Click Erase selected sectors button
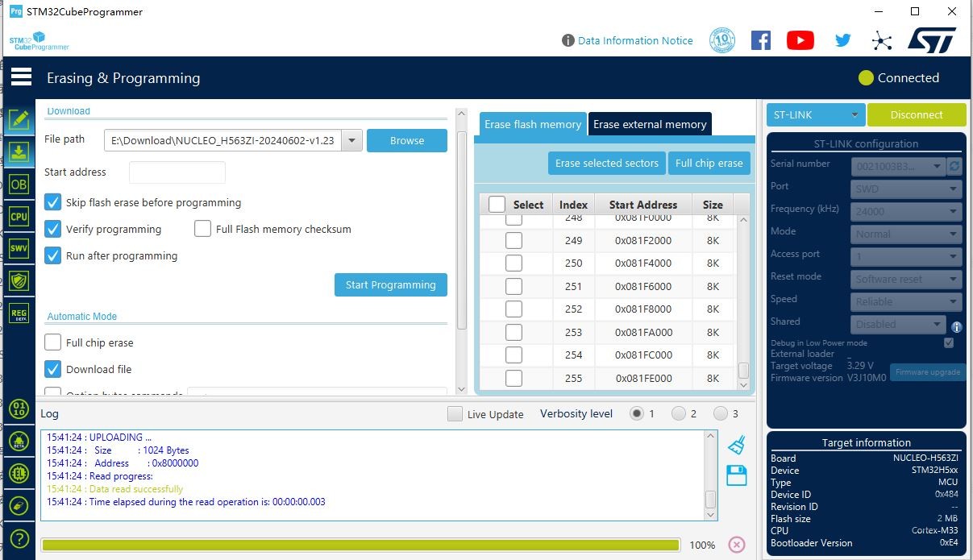Screen dimensions: 973x560 [607, 163]
